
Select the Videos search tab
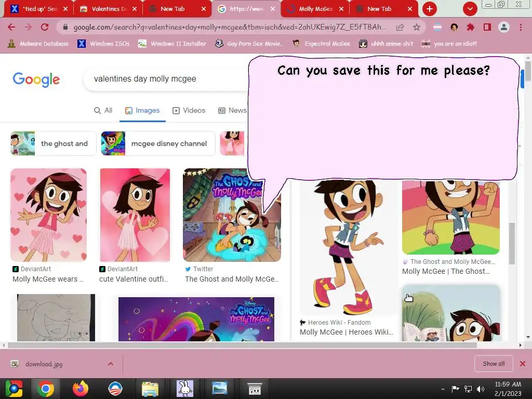(x=189, y=111)
